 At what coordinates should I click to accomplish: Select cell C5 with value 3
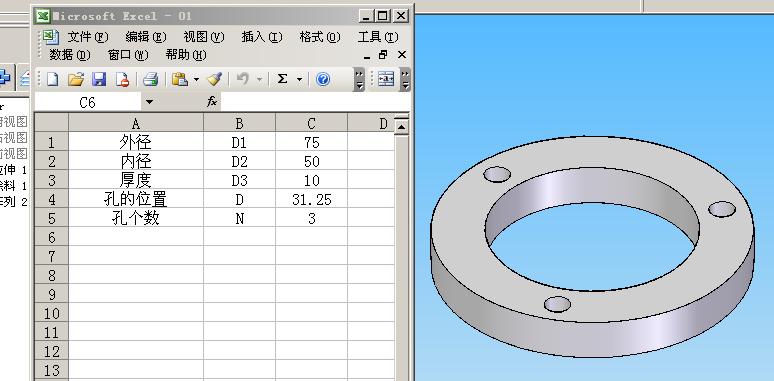click(x=311, y=218)
